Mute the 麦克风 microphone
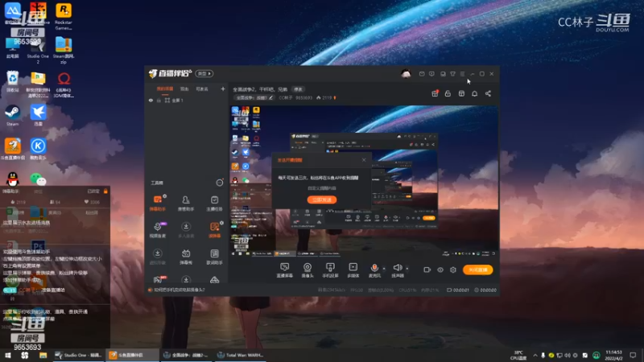This screenshot has width=644, height=362. [374, 270]
